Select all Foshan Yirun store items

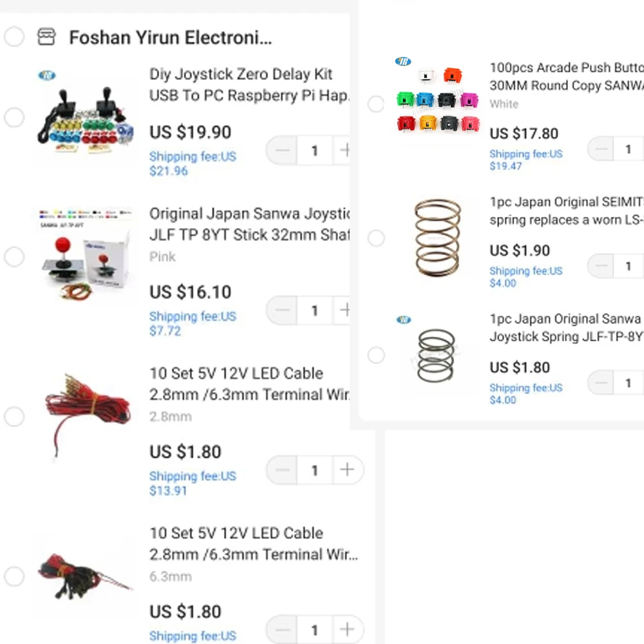click(14, 37)
